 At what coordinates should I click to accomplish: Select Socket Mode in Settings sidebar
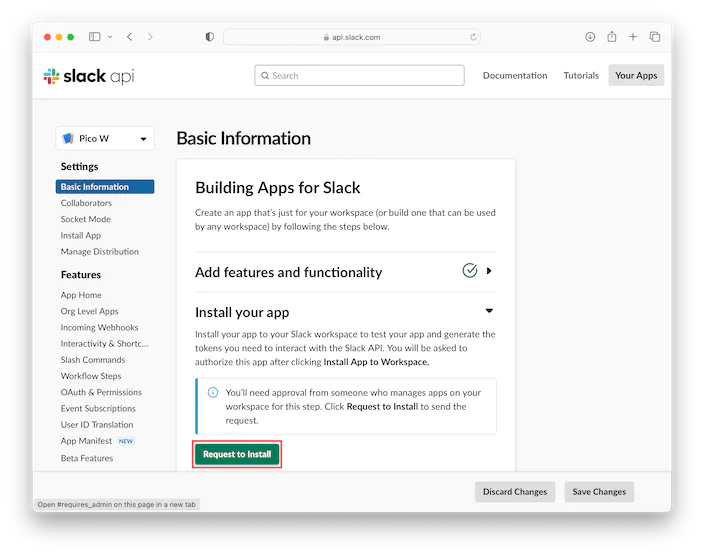coord(86,219)
